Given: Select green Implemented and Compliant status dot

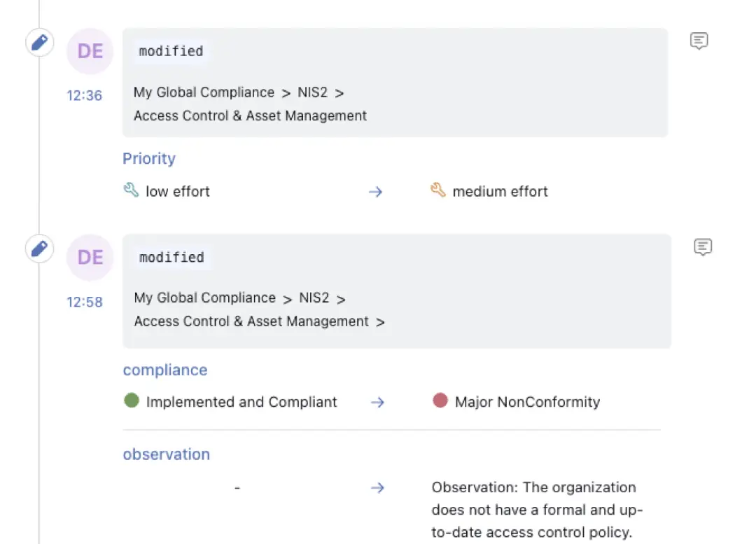Looking at the screenshot, I should (131, 400).
